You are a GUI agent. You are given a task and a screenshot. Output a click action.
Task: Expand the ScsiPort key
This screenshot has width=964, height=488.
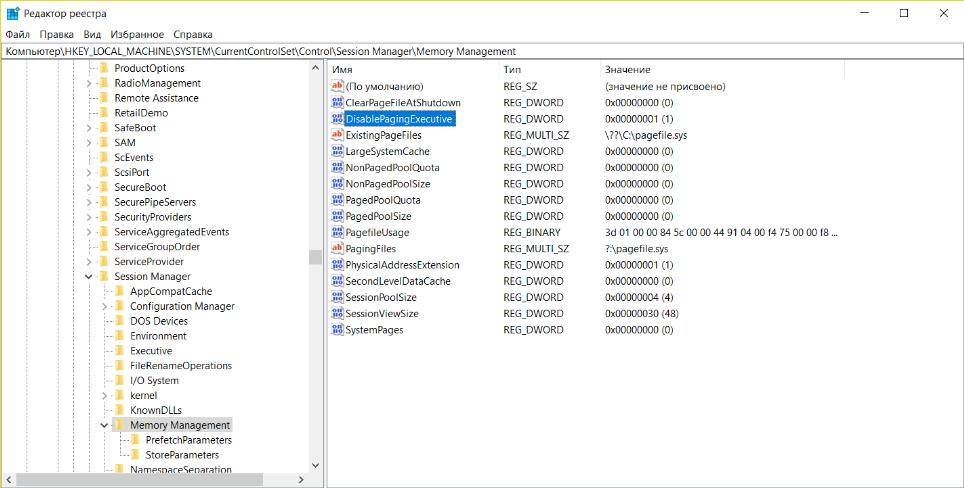89,173
